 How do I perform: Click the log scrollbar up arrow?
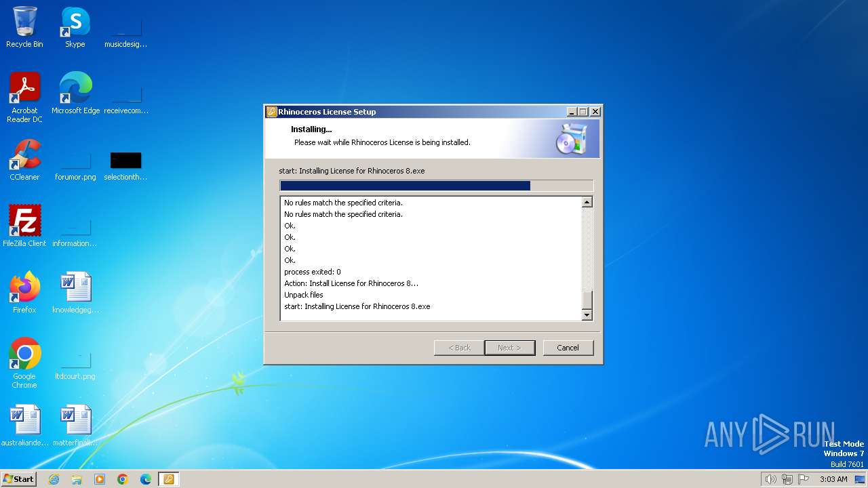(587, 202)
